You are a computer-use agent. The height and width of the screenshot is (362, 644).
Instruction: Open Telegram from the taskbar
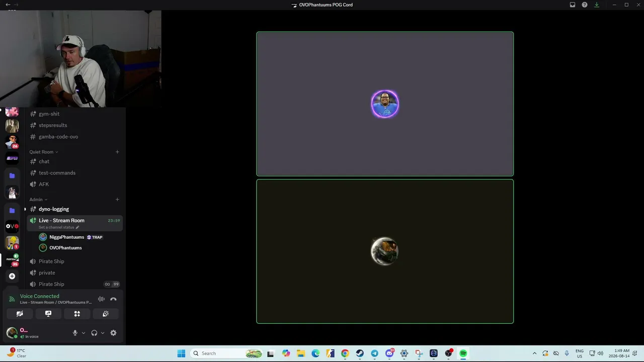tap(374, 353)
